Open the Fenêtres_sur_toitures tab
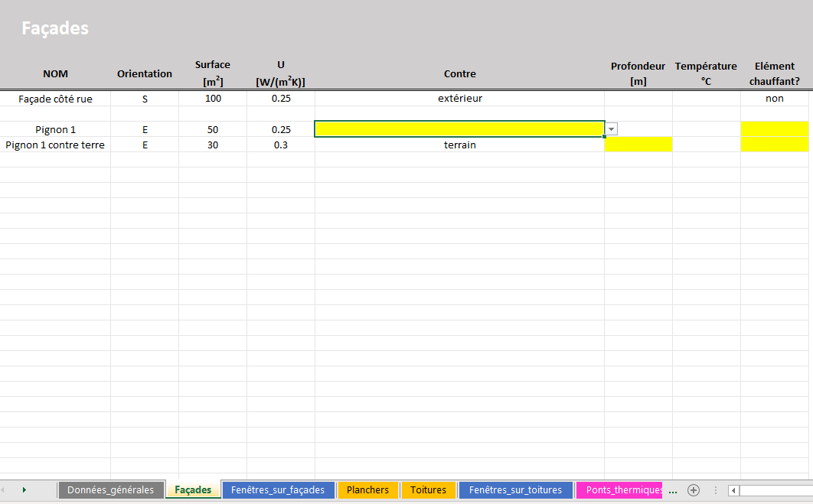This screenshot has width=813, height=504. (x=515, y=490)
